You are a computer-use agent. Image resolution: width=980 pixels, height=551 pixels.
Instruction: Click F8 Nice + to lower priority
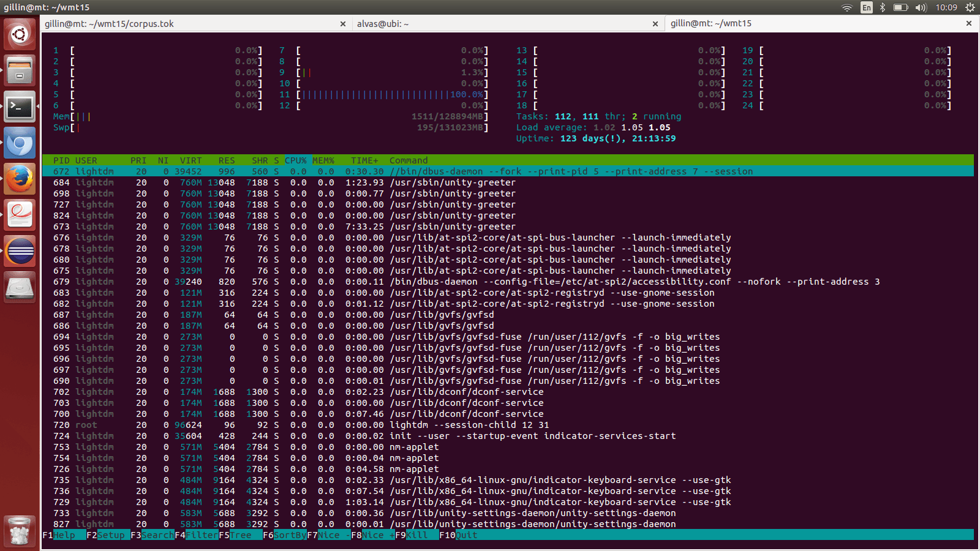[373, 535]
